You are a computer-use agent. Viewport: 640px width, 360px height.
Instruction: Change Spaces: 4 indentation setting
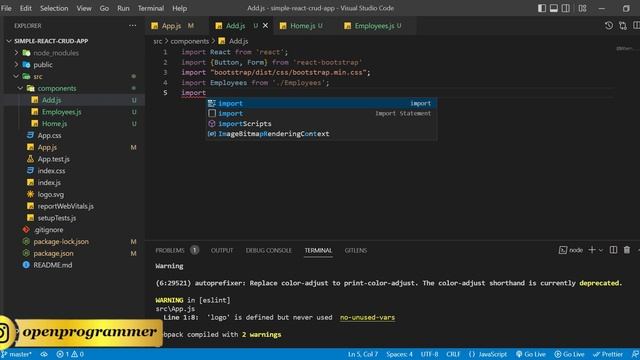(399, 354)
